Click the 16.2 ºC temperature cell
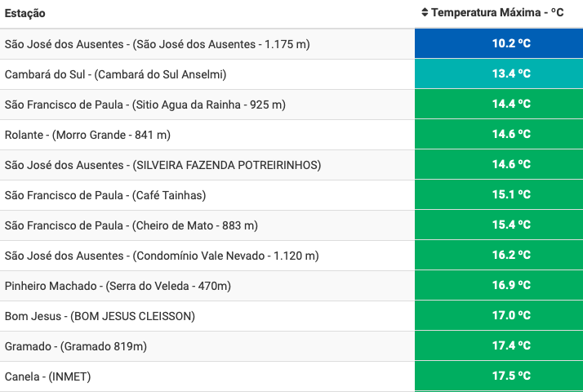Screen dimensions: 583x392 (511, 256)
